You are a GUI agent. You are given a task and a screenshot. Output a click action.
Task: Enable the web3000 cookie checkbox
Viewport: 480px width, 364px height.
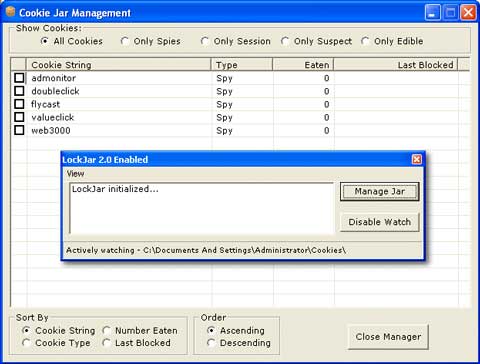point(19,130)
